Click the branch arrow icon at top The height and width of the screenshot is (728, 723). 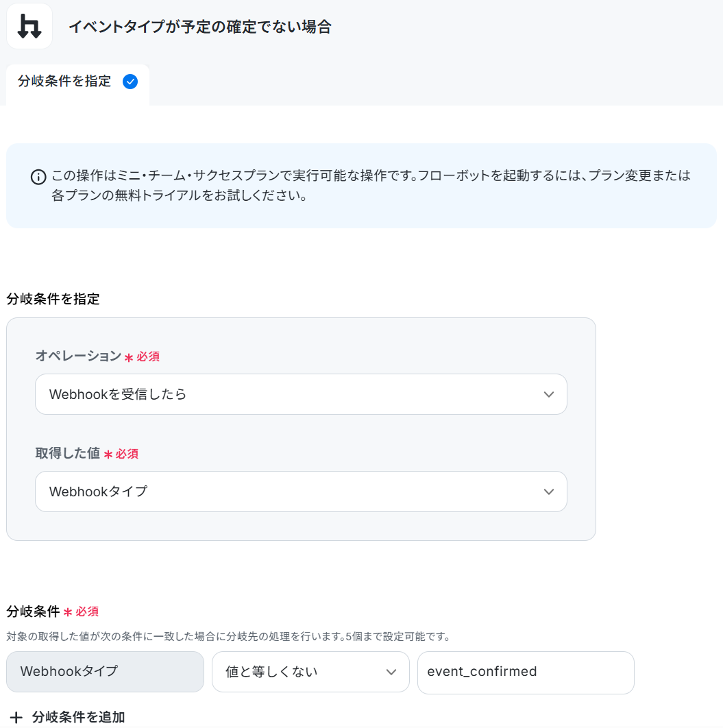pos(29,27)
